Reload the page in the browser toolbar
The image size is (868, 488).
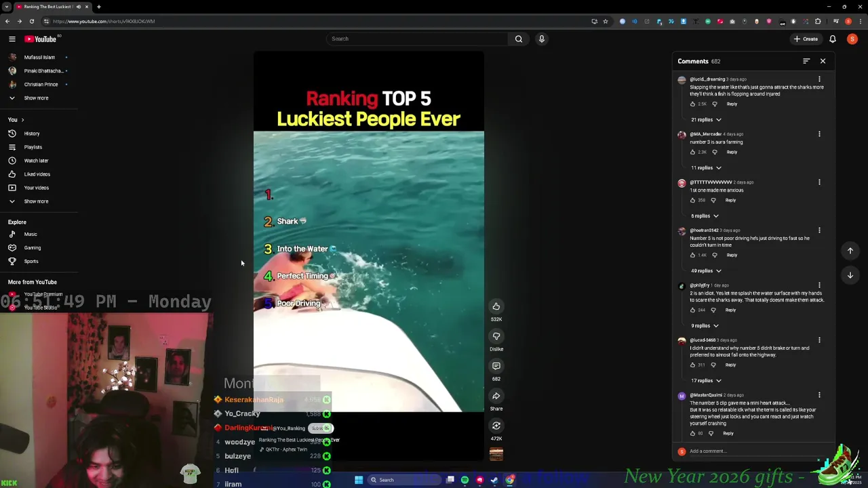32,21
